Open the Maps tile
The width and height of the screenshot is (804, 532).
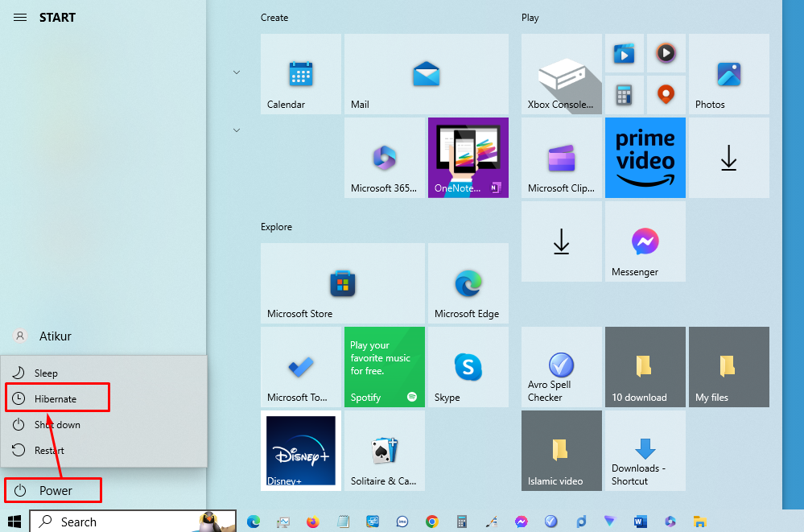coord(666,94)
